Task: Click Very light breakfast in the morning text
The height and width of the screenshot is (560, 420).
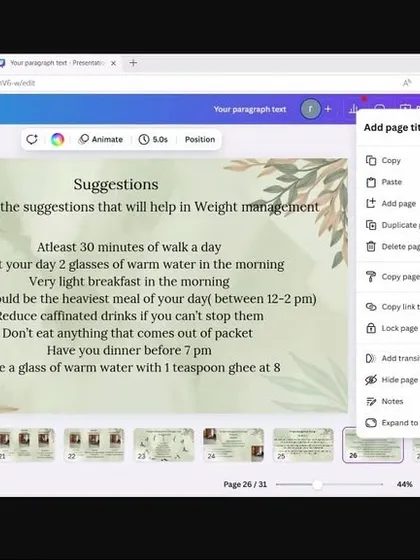Action: [x=129, y=281]
